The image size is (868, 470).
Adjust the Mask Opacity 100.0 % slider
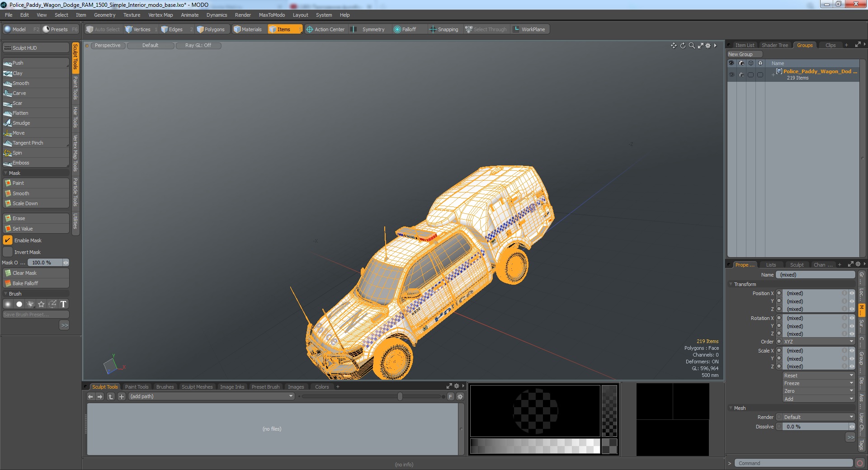[48, 263]
